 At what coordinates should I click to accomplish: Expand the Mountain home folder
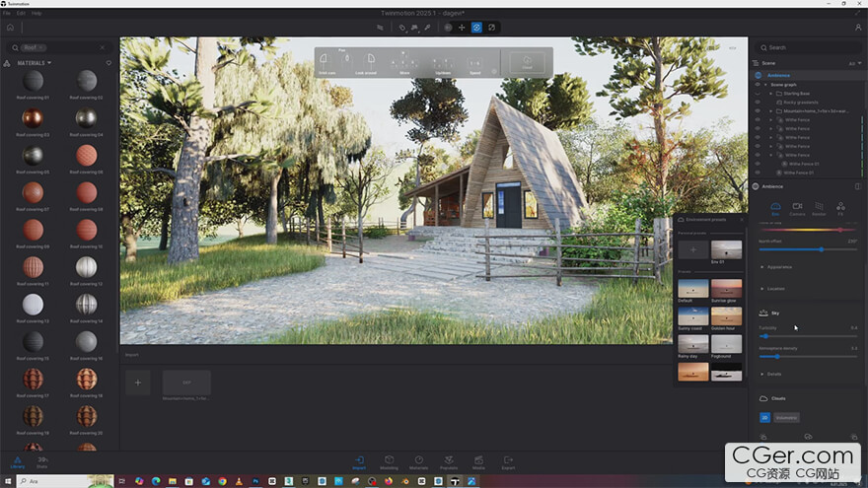tap(771, 111)
